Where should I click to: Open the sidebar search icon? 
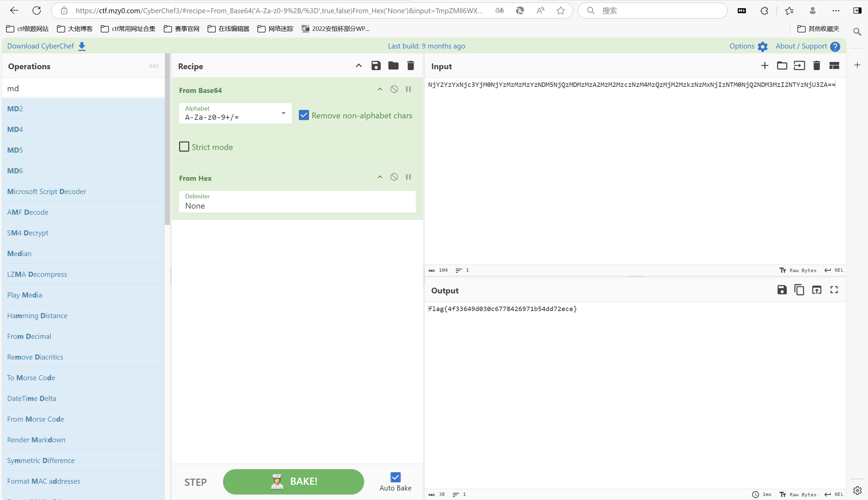(857, 32)
